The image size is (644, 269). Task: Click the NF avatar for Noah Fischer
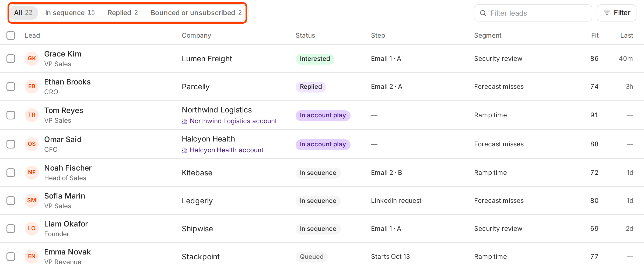[32, 173]
